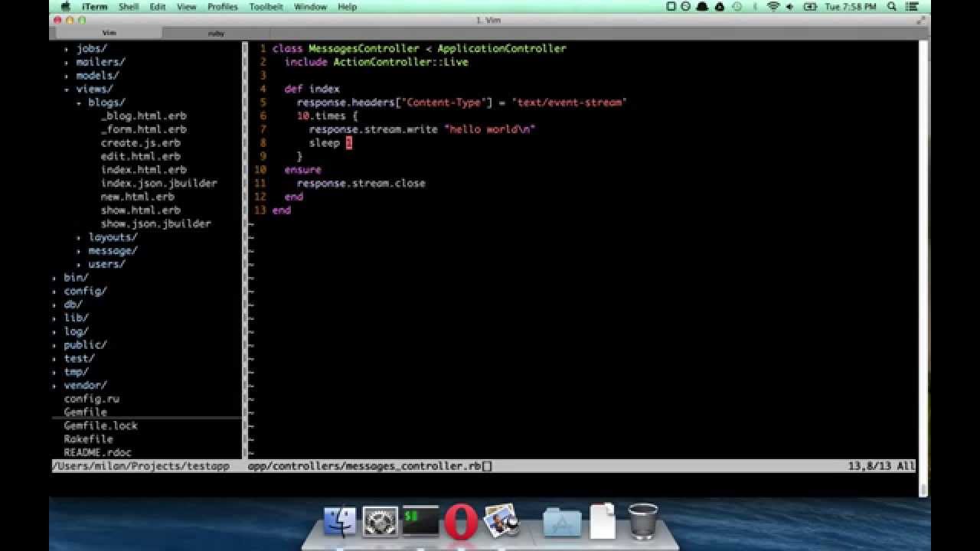Click the square status icon in menu bar
The image size is (980, 551).
tap(671, 7)
